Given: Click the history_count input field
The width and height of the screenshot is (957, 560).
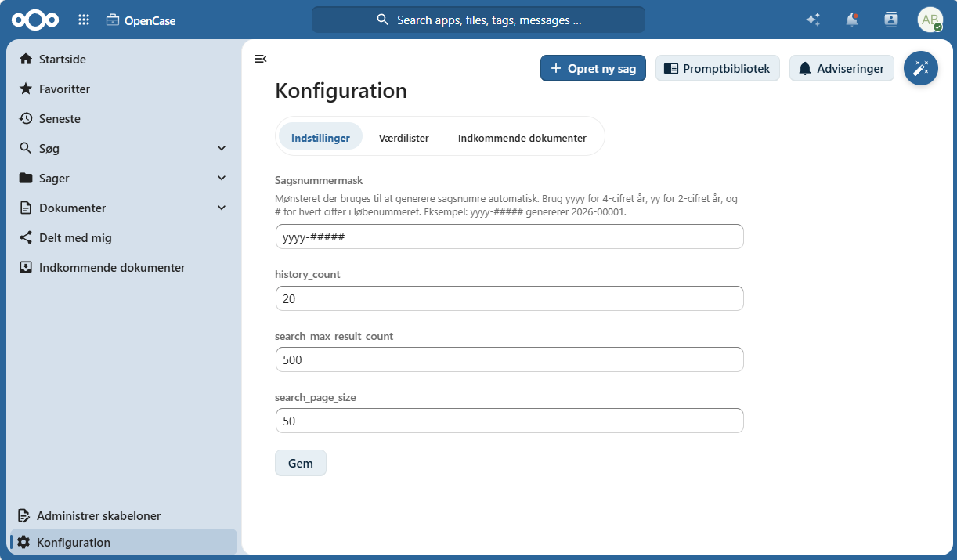Looking at the screenshot, I should (509, 298).
